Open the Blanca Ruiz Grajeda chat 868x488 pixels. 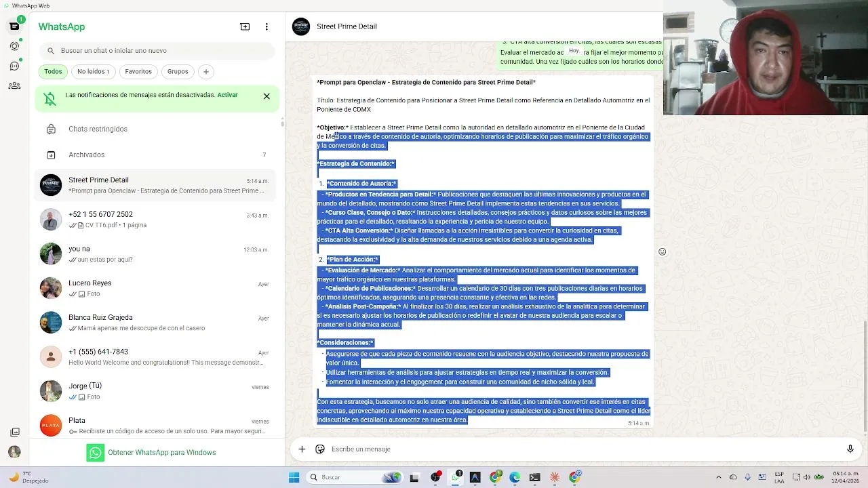tap(157, 323)
